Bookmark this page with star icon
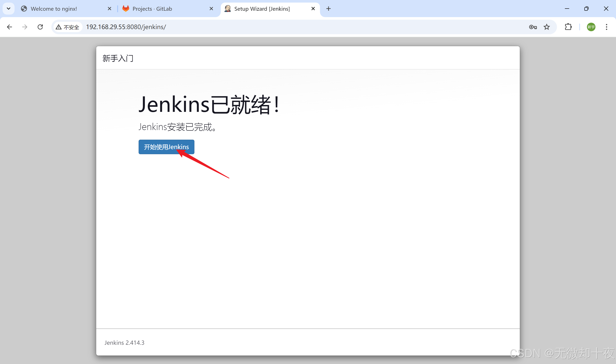The width and height of the screenshot is (616, 364). tap(546, 27)
